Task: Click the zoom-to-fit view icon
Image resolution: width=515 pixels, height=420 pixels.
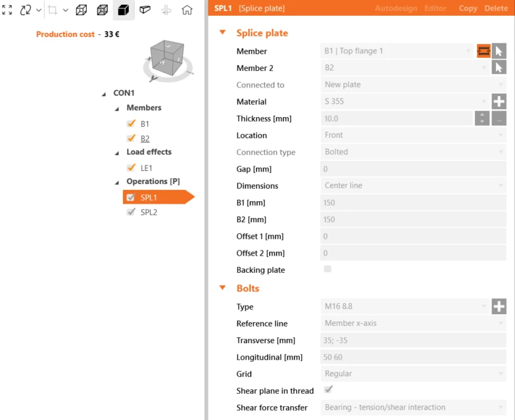Action: tap(7, 10)
